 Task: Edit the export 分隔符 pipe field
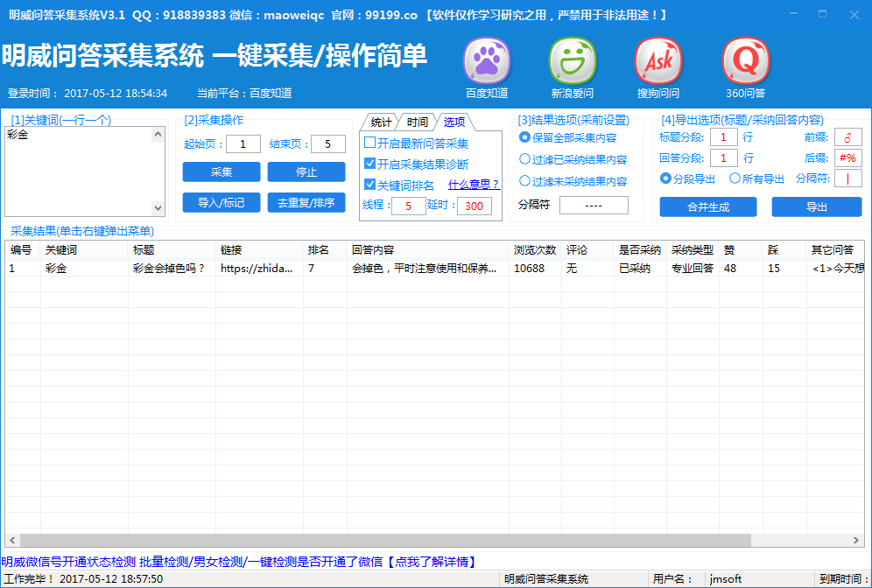pos(848,178)
